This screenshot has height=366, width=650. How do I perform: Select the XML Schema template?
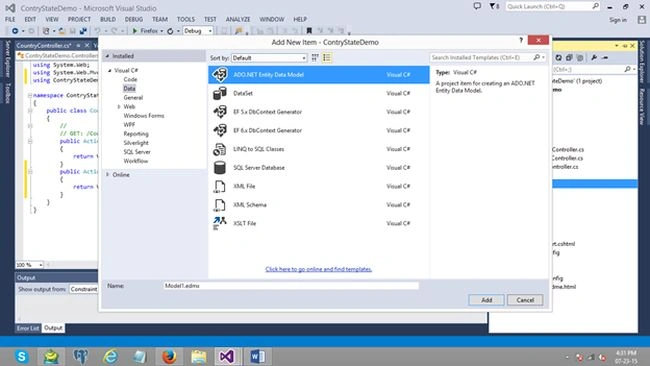pyautogui.click(x=318, y=205)
